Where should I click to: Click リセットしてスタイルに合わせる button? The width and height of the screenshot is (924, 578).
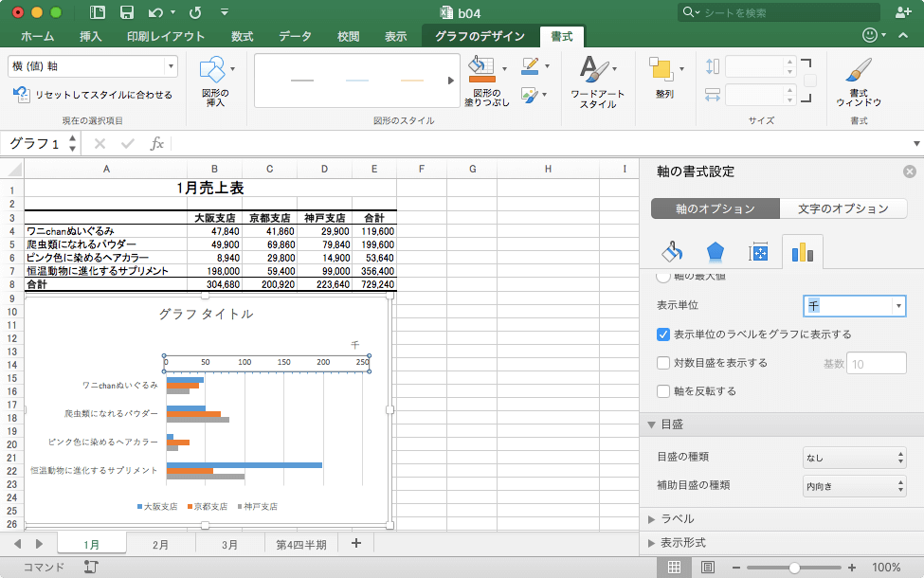click(93, 94)
